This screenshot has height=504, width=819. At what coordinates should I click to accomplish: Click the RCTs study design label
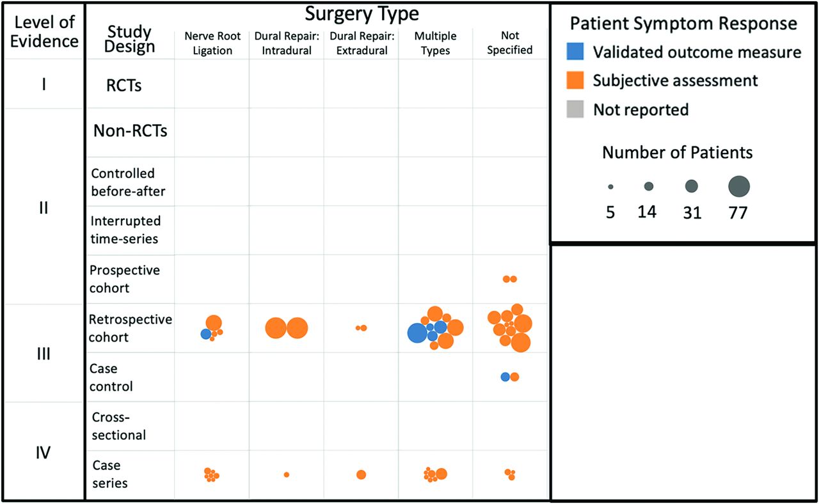(125, 86)
